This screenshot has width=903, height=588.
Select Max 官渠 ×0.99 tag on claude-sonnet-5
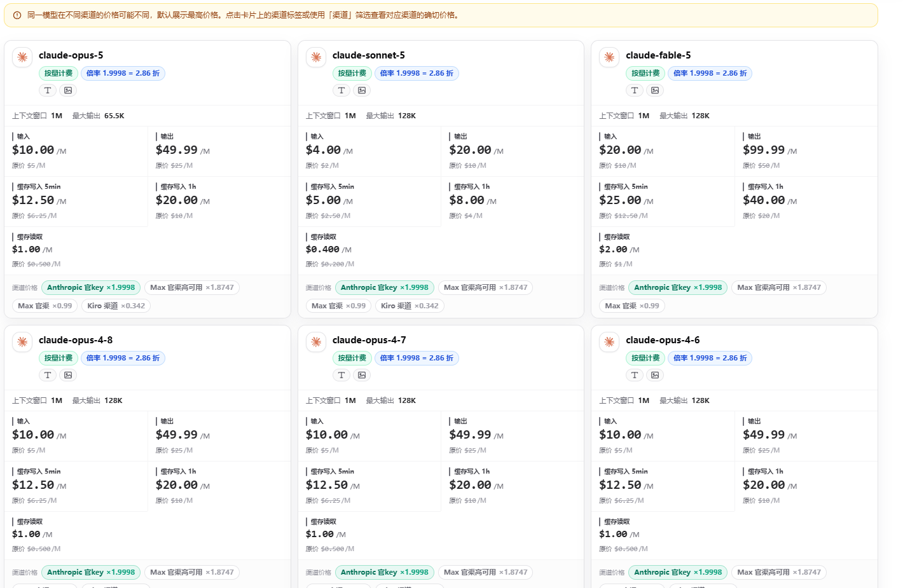point(339,306)
